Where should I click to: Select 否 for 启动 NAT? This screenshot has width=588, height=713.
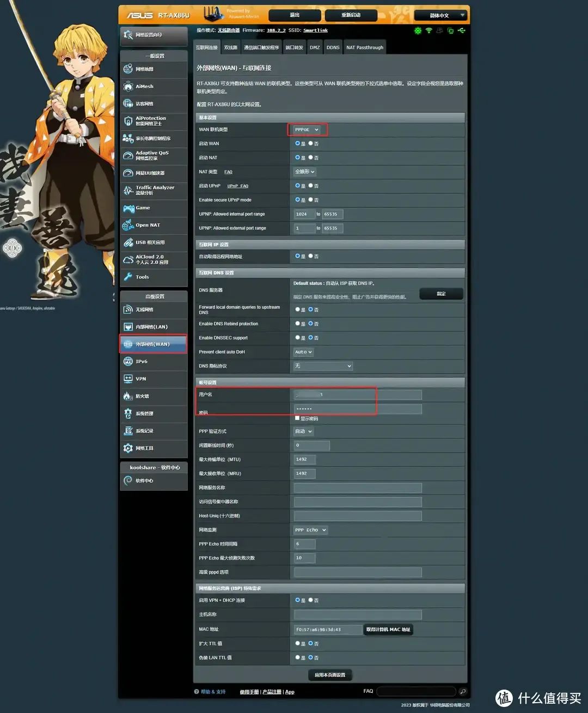coord(310,158)
